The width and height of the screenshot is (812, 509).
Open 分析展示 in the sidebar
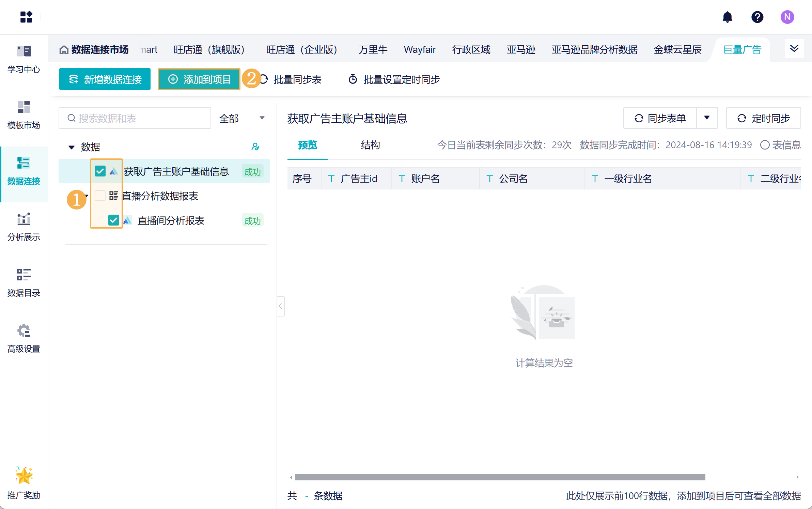(24, 227)
